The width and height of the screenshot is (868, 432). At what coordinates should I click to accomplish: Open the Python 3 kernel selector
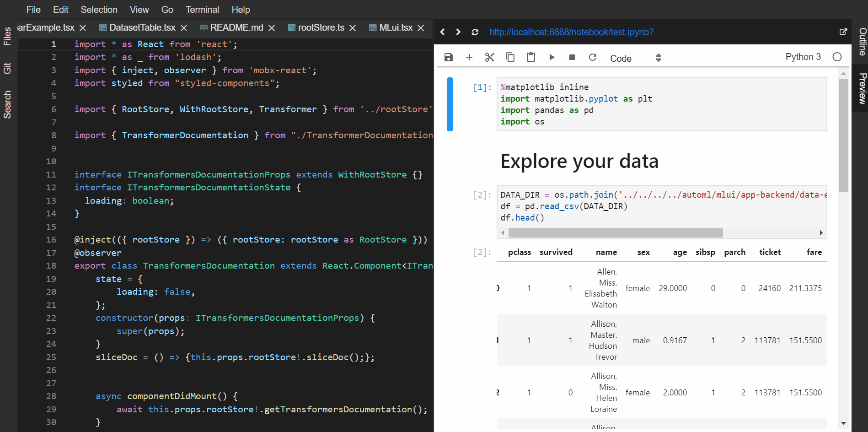(x=803, y=56)
